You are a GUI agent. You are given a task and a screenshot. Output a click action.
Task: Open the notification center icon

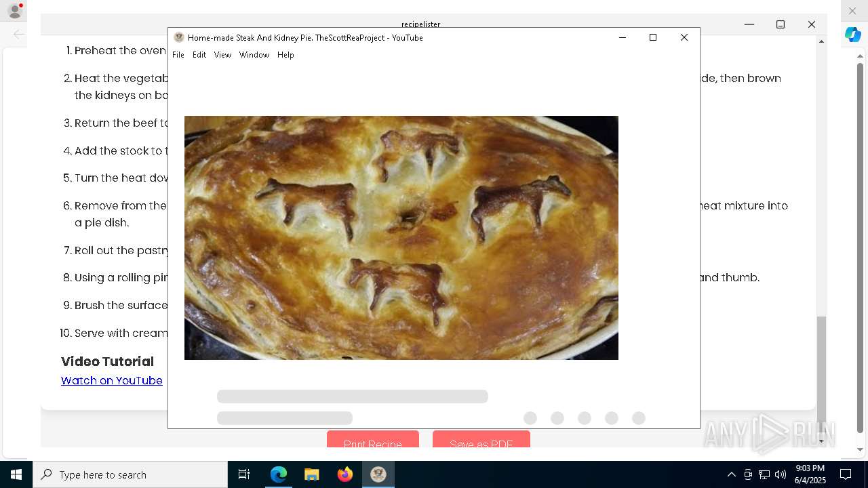(x=846, y=474)
